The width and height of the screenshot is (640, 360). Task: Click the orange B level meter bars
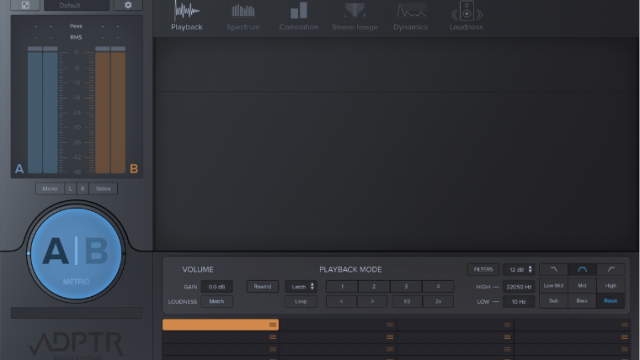click(x=110, y=110)
